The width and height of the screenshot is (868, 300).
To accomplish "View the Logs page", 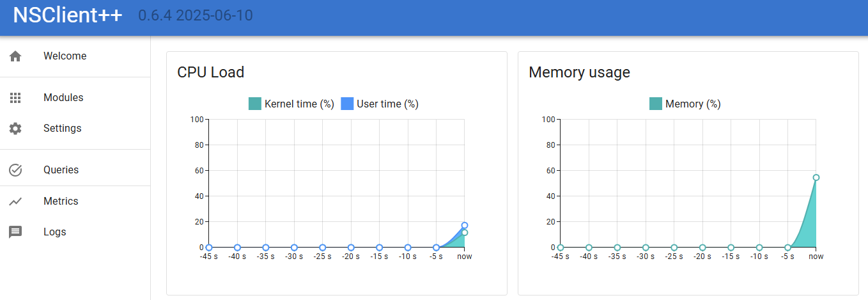I will [x=75, y=232].
